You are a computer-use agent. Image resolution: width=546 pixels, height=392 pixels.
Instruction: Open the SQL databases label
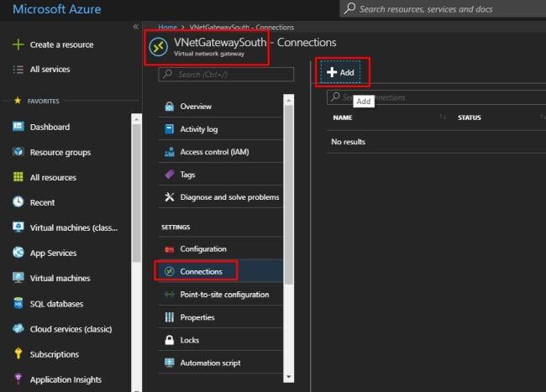(x=56, y=304)
